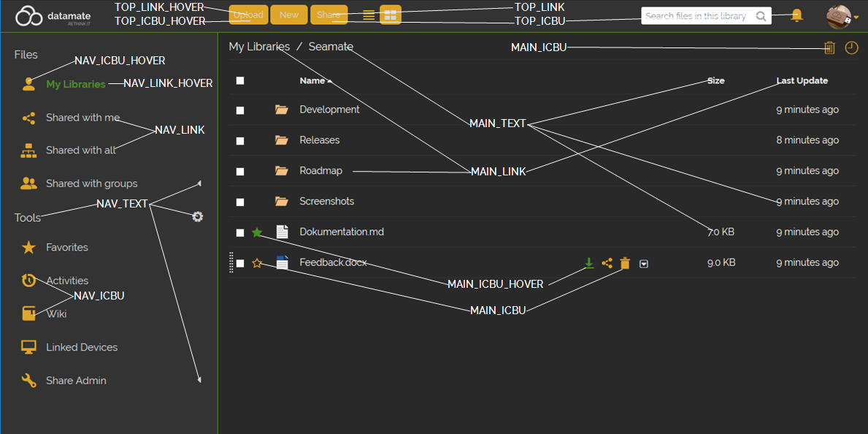Viewport: 868px width, 434px height.
Task: Navigate to My Libraries breadcrumb link
Action: 259,47
